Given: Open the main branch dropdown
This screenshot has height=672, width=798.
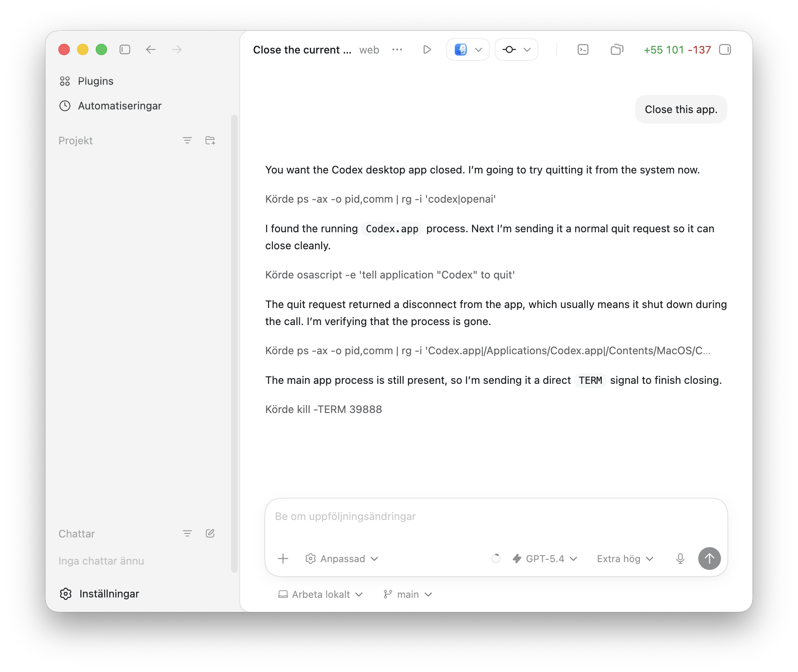Looking at the screenshot, I should click(x=408, y=594).
